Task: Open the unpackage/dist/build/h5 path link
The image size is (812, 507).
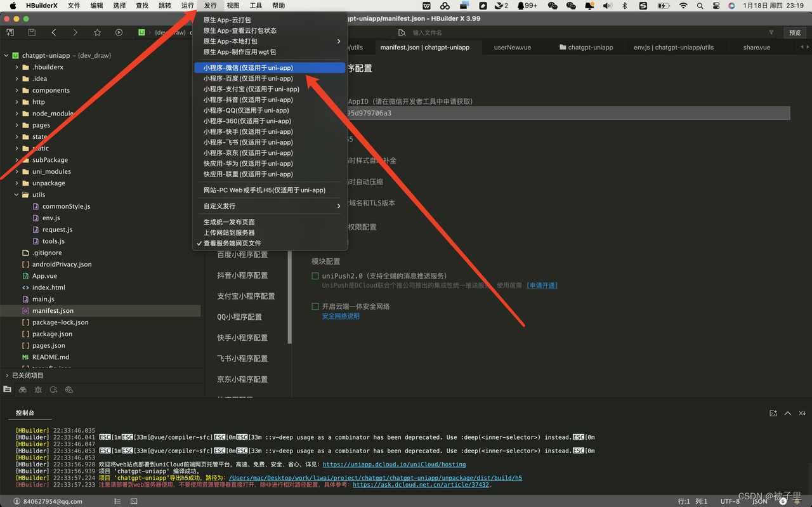Action: coord(376,478)
